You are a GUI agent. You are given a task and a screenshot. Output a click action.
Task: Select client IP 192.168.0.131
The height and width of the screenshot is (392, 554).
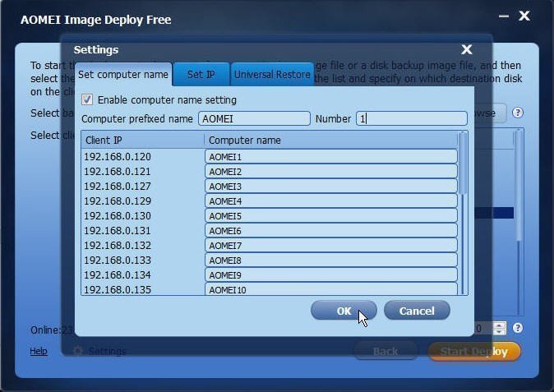point(118,231)
